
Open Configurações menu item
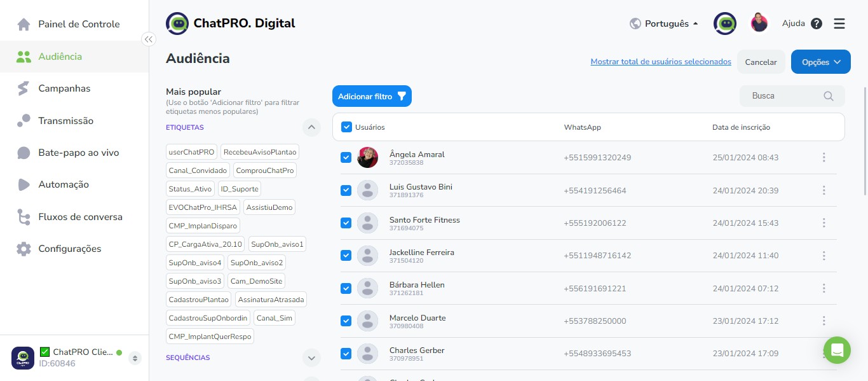pos(74,249)
